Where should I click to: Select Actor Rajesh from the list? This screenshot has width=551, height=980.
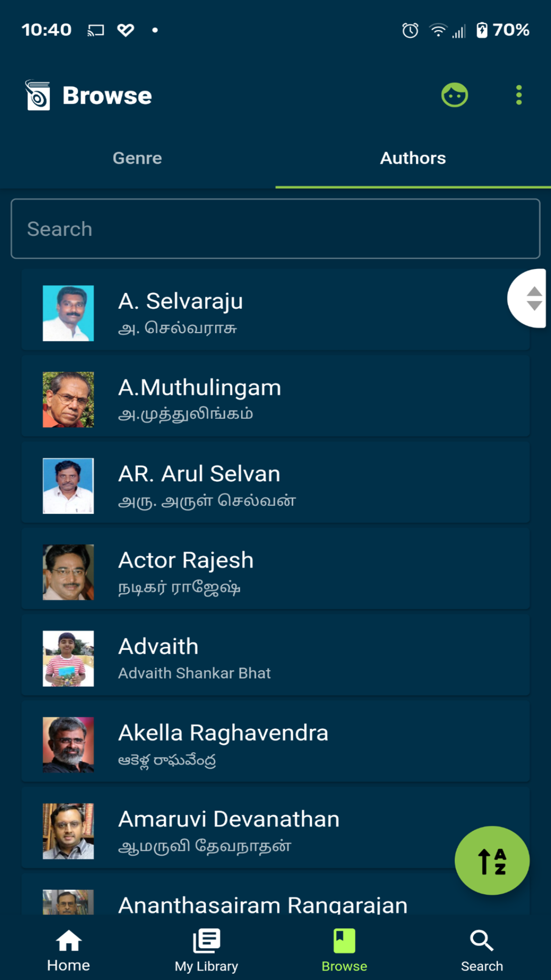coord(275,572)
